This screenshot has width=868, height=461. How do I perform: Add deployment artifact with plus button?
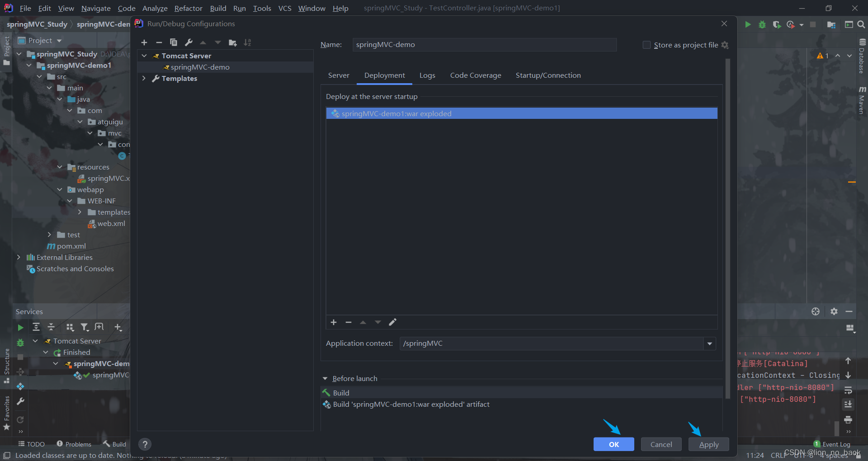coord(334,322)
